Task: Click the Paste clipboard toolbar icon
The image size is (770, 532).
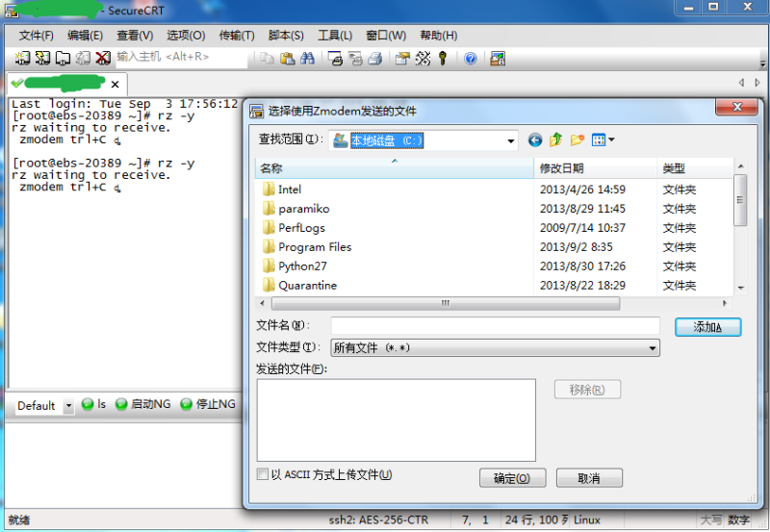Action: (x=287, y=59)
